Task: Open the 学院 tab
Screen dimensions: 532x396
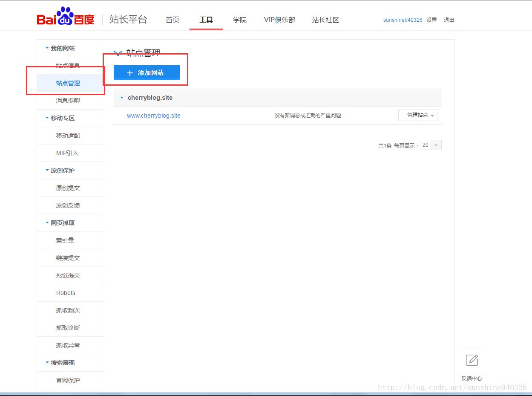Action: pyautogui.click(x=240, y=20)
